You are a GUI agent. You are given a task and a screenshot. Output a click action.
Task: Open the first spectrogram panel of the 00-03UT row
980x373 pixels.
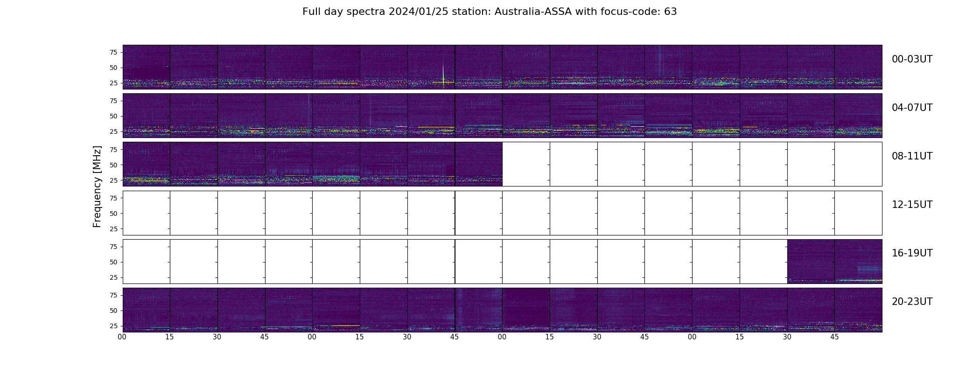click(147, 67)
